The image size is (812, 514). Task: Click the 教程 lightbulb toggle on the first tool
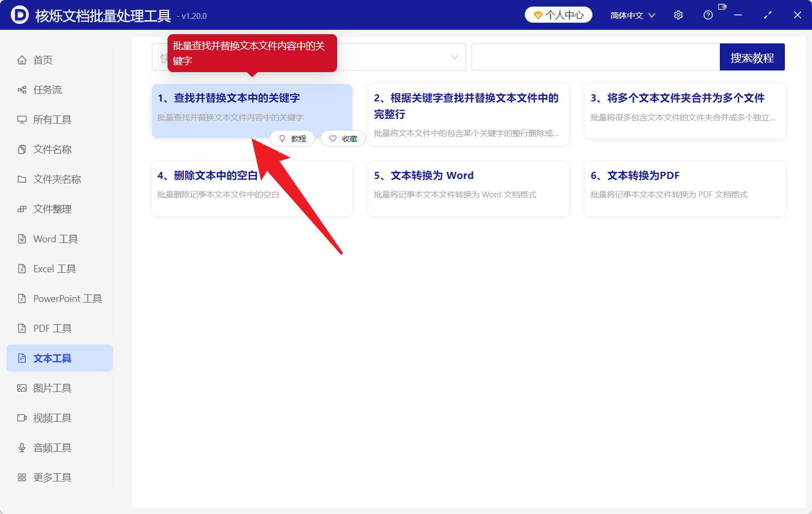click(292, 138)
